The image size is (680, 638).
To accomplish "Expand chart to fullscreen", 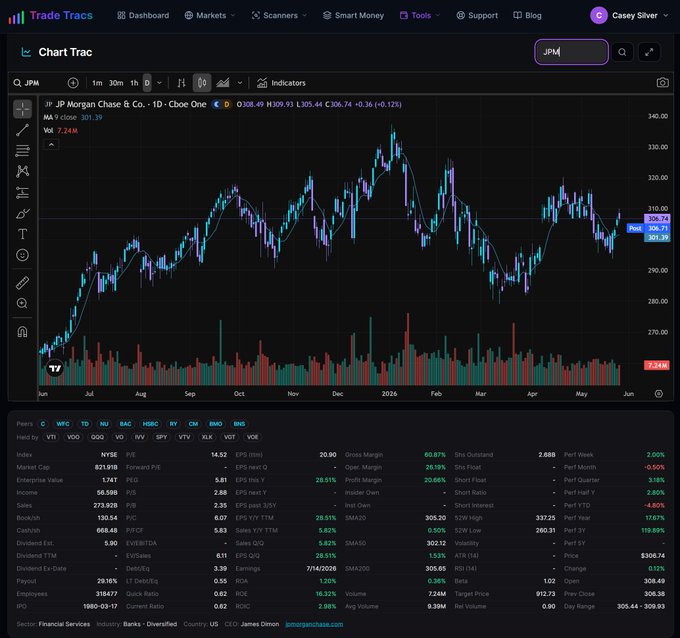I will [x=649, y=52].
